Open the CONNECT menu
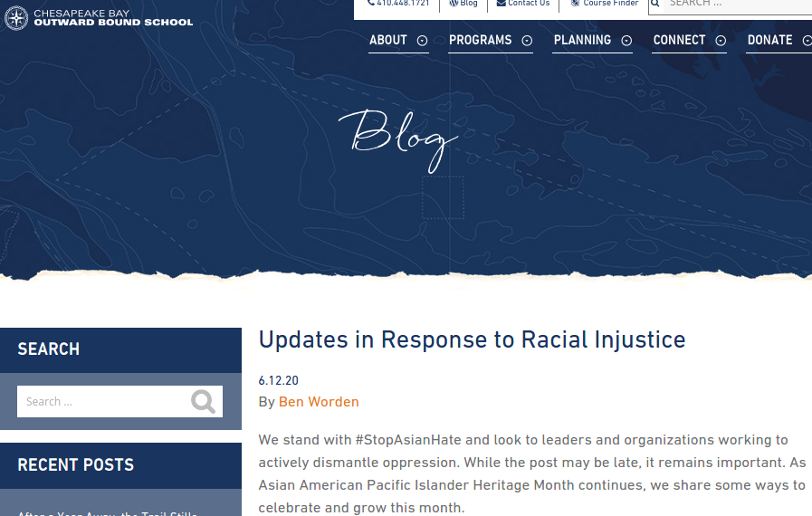Image resolution: width=812 pixels, height=516 pixels. 679,40
